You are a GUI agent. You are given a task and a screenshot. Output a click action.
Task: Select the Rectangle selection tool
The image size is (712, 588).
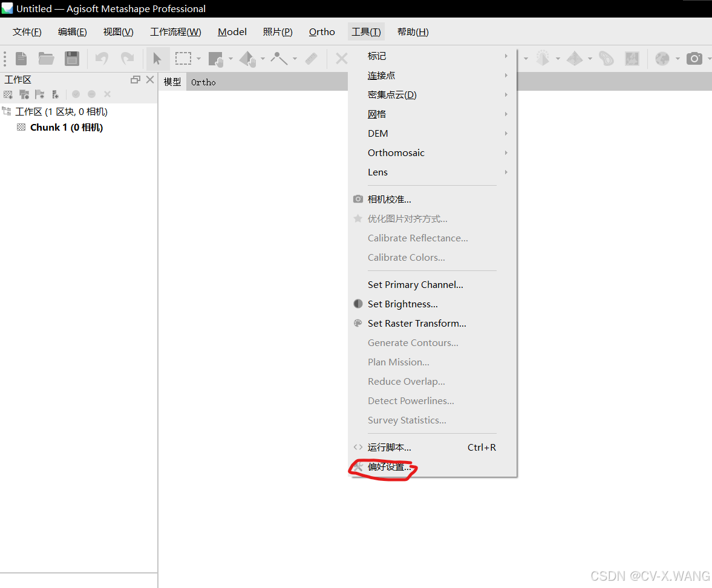(183, 59)
